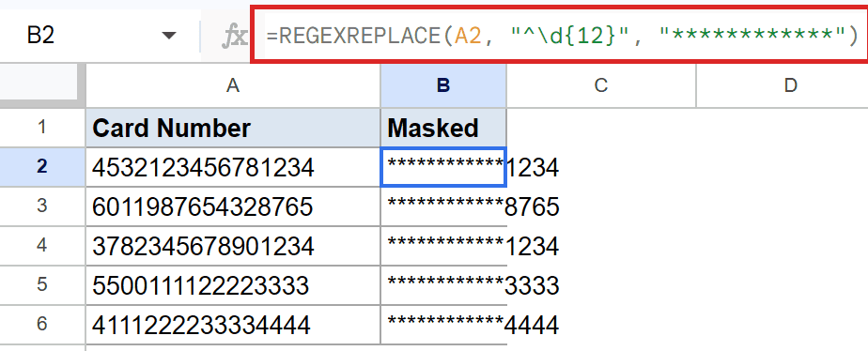This screenshot has height=351, width=868.
Task: Select cell containing 4111222233334444
Action: (x=233, y=324)
